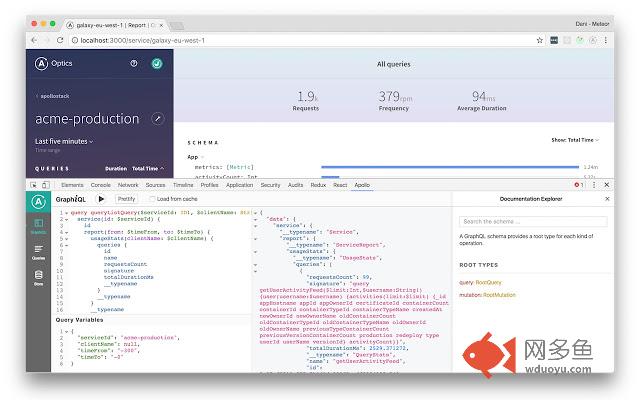The height and width of the screenshot is (400, 640).
Task: Open the Apollo logo tile in the devtools sidebar
Action: click(38, 202)
